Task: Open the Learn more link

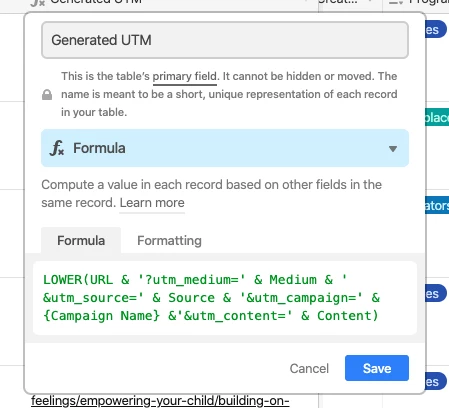Action: click(152, 203)
